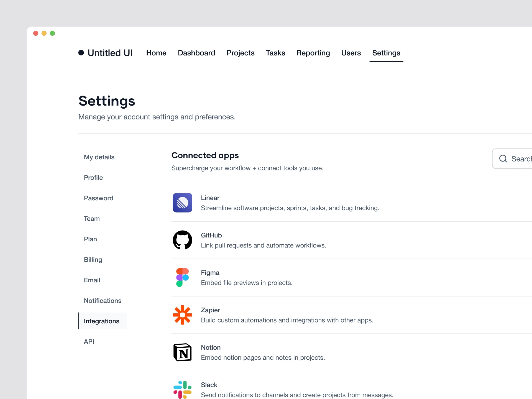Open the Reporting section
The height and width of the screenshot is (399, 532).
313,53
